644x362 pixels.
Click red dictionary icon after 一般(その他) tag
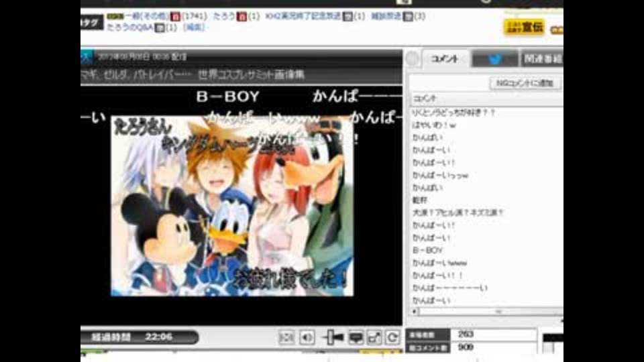175,16
